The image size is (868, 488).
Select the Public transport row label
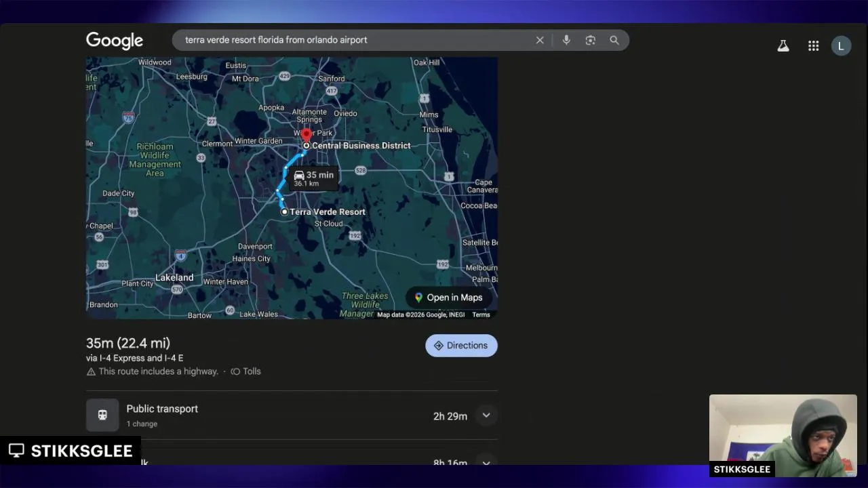click(x=162, y=409)
